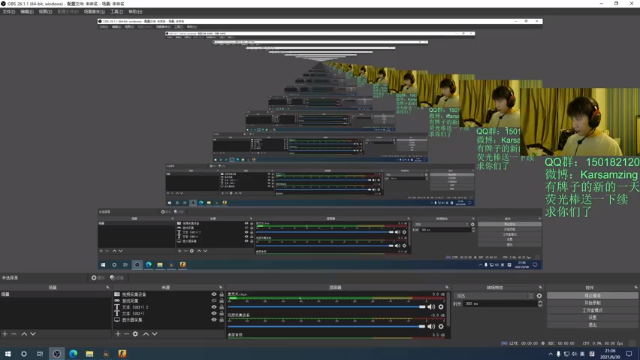The height and width of the screenshot is (360, 640).
Task: Remove selected source with the minus icon
Action: coord(127,334)
